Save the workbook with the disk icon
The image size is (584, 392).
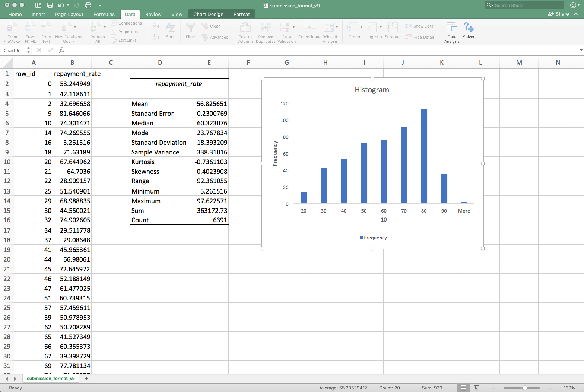click(x=50, y=5)
